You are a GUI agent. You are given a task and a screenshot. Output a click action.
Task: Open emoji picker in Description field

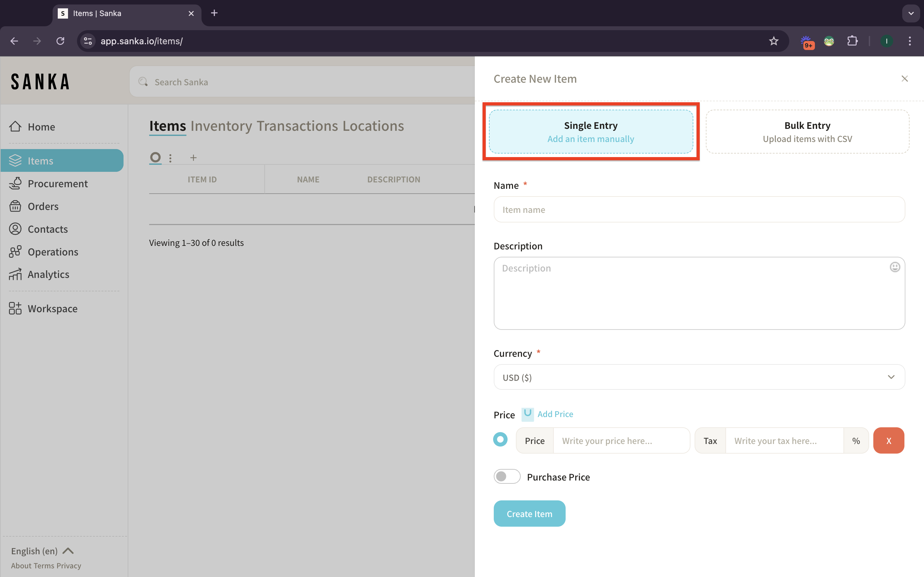[x=894, y=267]
